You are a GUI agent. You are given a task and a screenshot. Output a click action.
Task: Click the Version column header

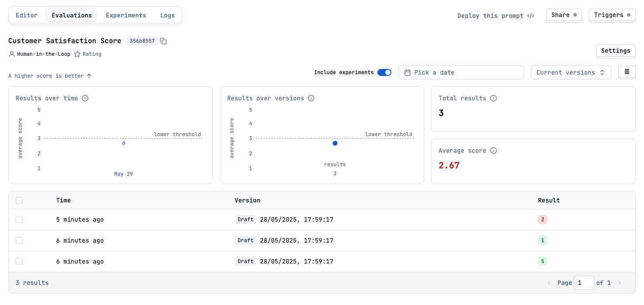click(247, 200)
